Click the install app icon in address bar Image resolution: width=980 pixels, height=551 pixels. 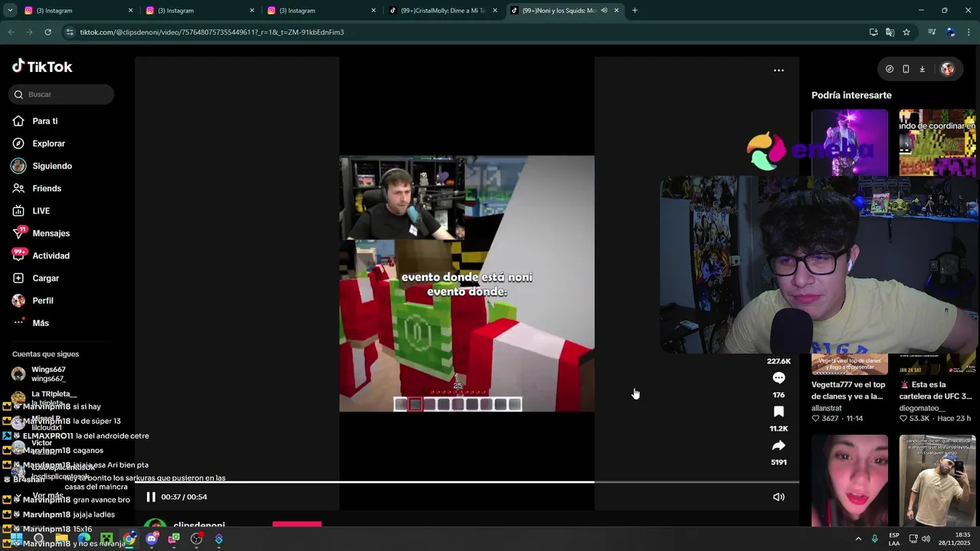pos(874,32)
